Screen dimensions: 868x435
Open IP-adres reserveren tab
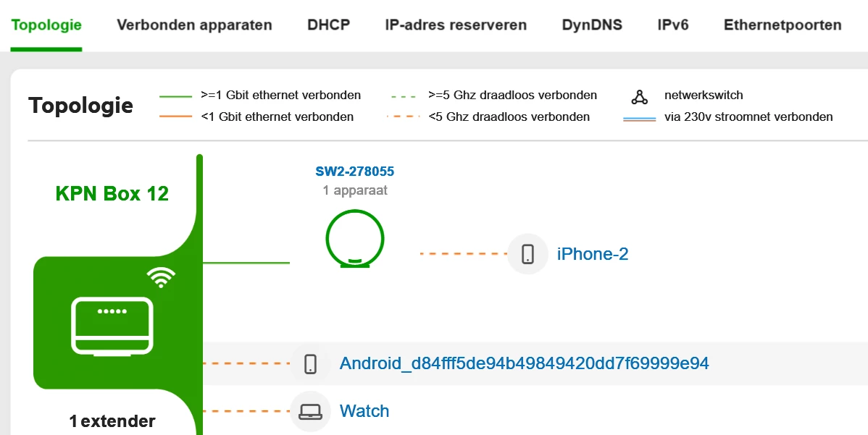click(456, 25)
